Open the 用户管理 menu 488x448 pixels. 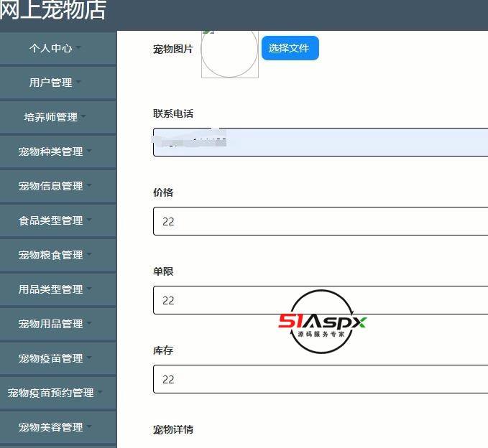pyautogui.click(x=58, y=83)
